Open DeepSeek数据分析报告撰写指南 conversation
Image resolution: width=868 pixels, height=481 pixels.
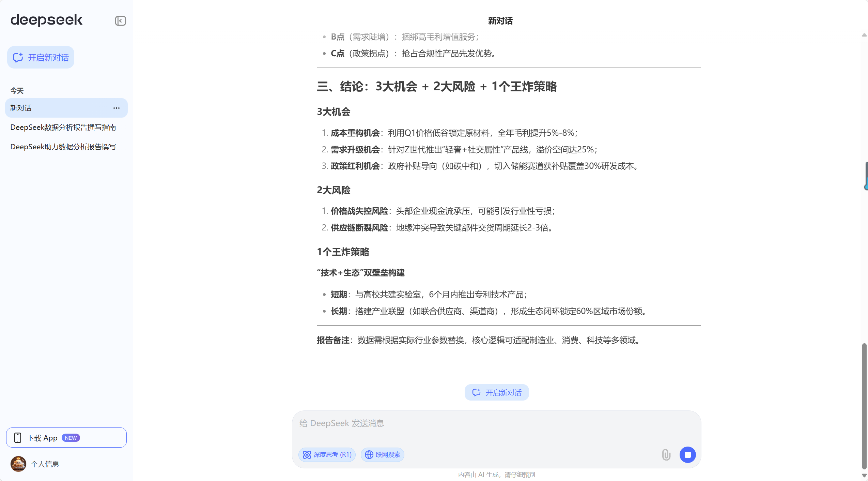pyautogui.click(x=63, y=127)
